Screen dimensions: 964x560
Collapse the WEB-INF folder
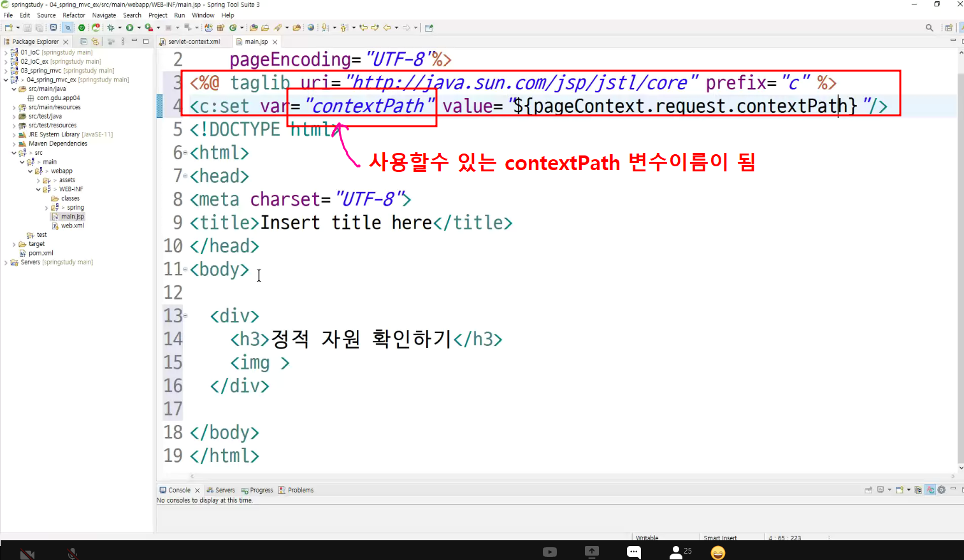pyautogui.click(x=38, y=189)
